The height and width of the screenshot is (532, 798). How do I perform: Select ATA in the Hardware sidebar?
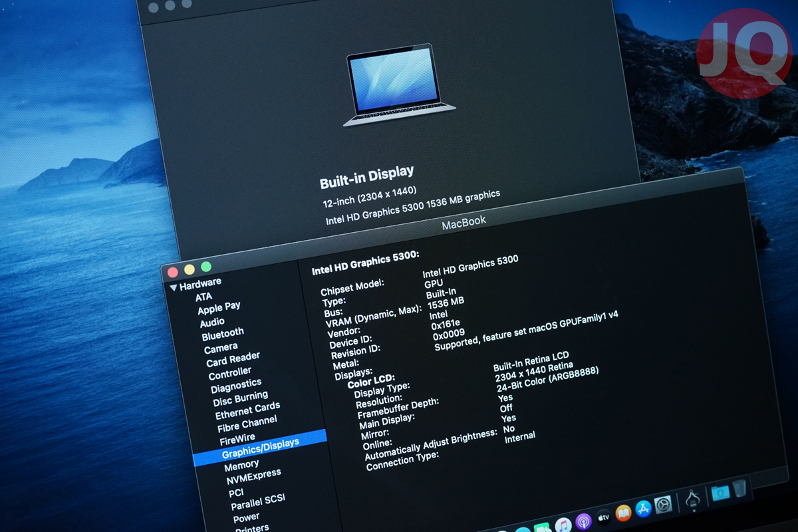pyautogui.click(x=204, y=297)
